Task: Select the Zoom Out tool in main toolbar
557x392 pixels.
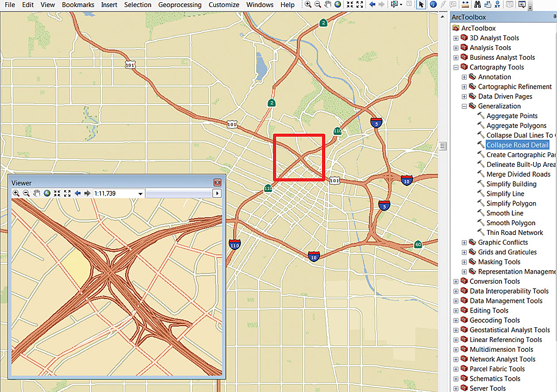Action: tap(318, 4)
